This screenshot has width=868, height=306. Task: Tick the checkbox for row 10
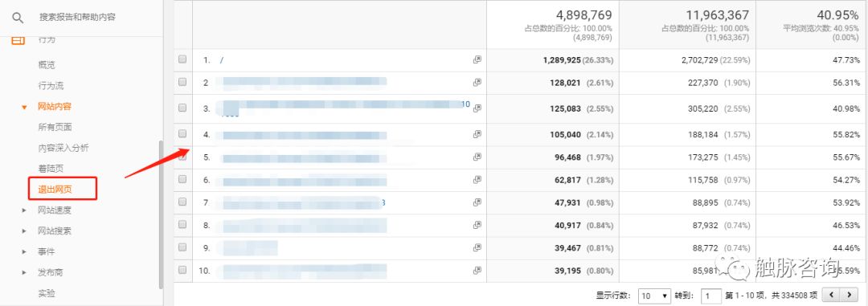[182, 270]
